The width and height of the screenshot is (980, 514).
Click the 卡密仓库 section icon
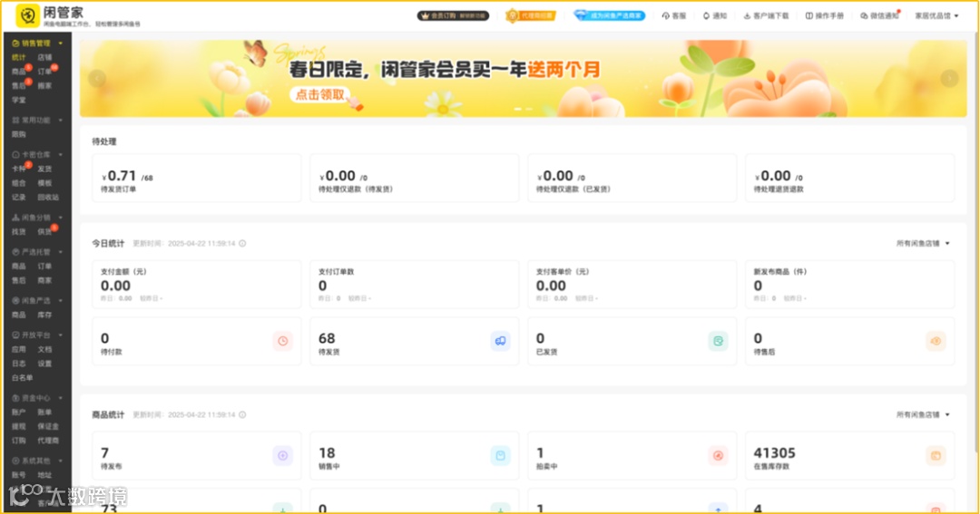15,154
